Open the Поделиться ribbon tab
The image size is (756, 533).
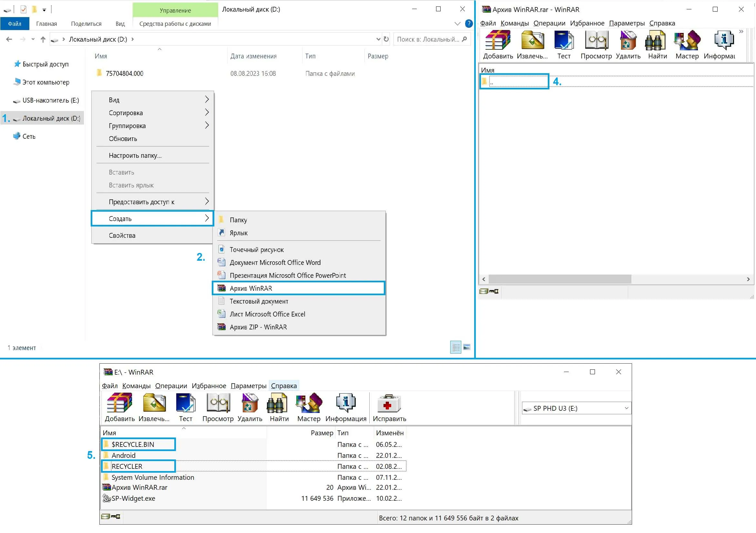[86, 24]
